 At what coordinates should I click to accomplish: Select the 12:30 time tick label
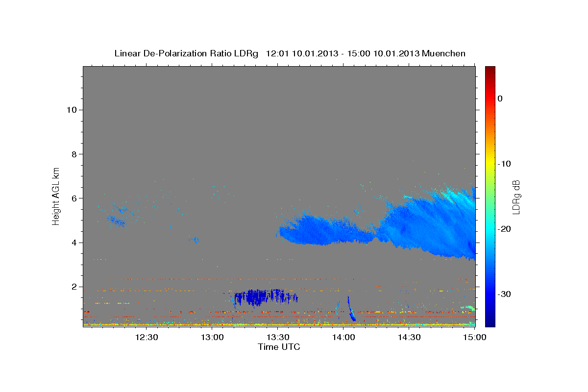(147, 337)
